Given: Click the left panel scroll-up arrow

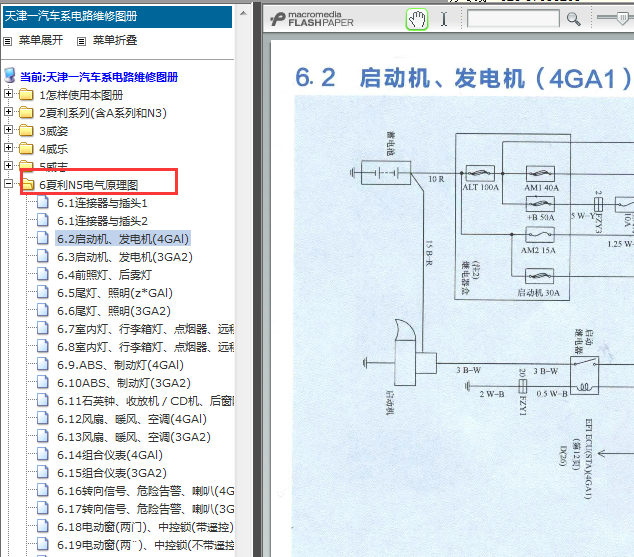Looking at the screenshot, I should point(243,13).
